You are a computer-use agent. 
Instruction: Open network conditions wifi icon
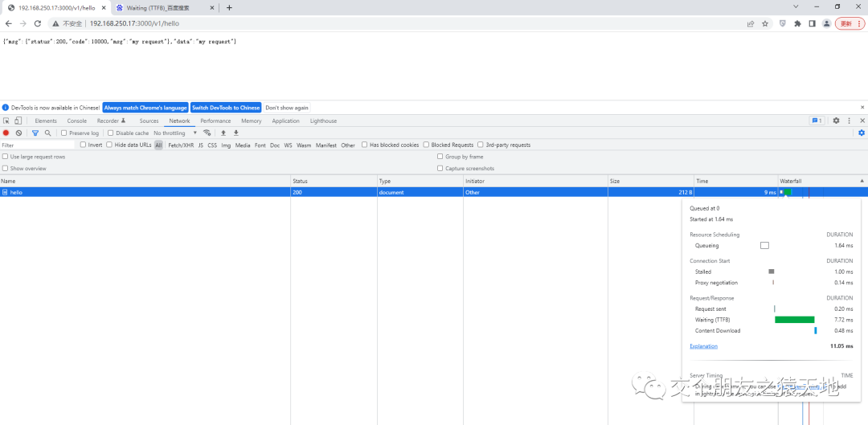tap(207, 133)
